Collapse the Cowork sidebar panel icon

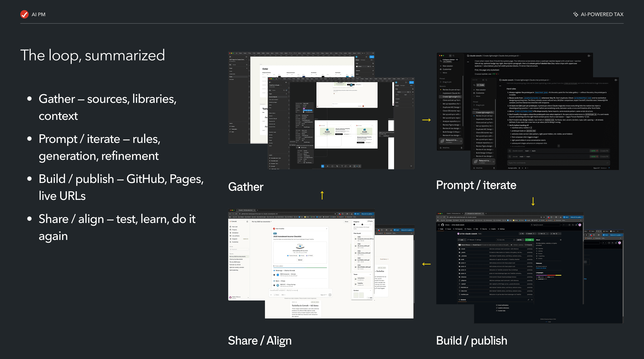(247, 221)
